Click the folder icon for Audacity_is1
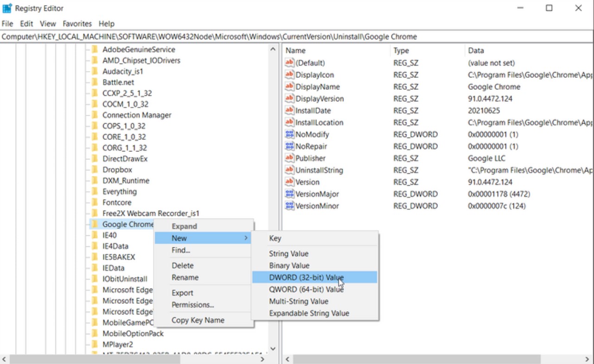This screenshot has height=364, width=594. [95, 71]
